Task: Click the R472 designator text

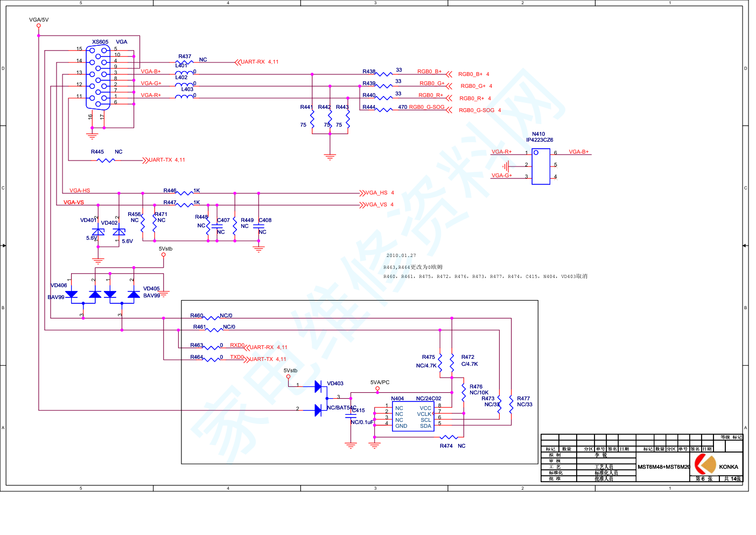Action: coord(468,357)
